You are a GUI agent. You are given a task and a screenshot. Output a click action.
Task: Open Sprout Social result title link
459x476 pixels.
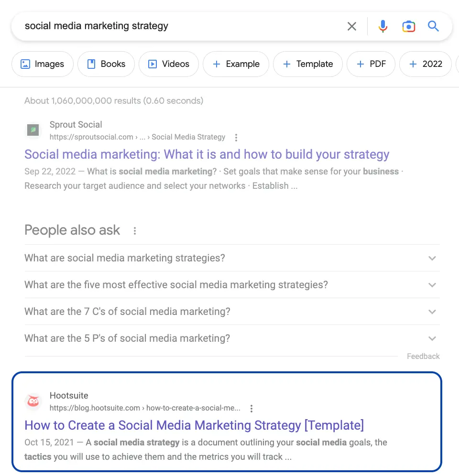coord(207,154)
